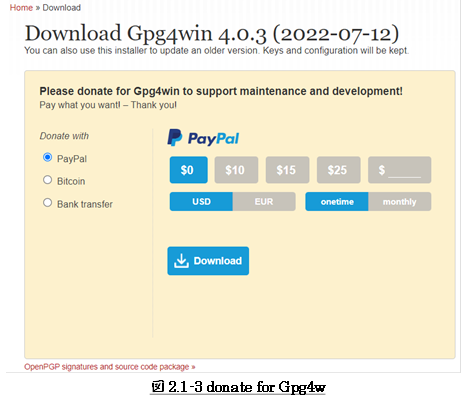Open OpenPGP signatures and source code link
The image size is (476, 405).
[110, 367]
